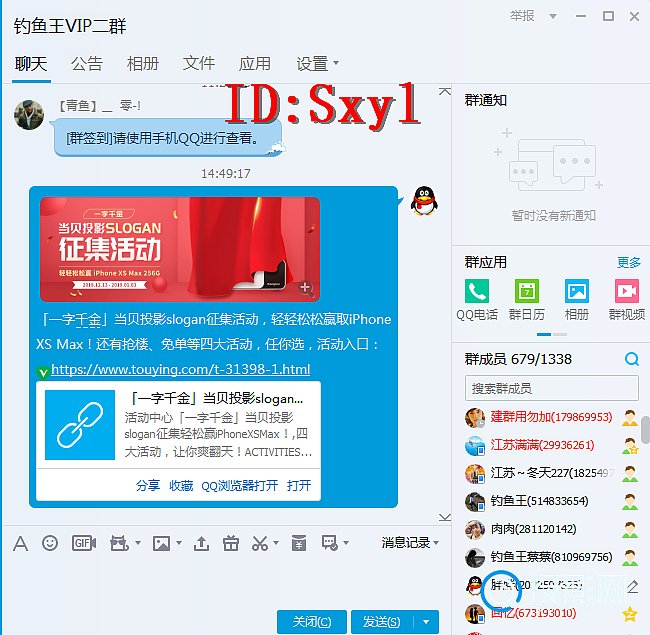Click 收藏 on link card
Screen dimensions: 650x635
(x=181, y=485)
